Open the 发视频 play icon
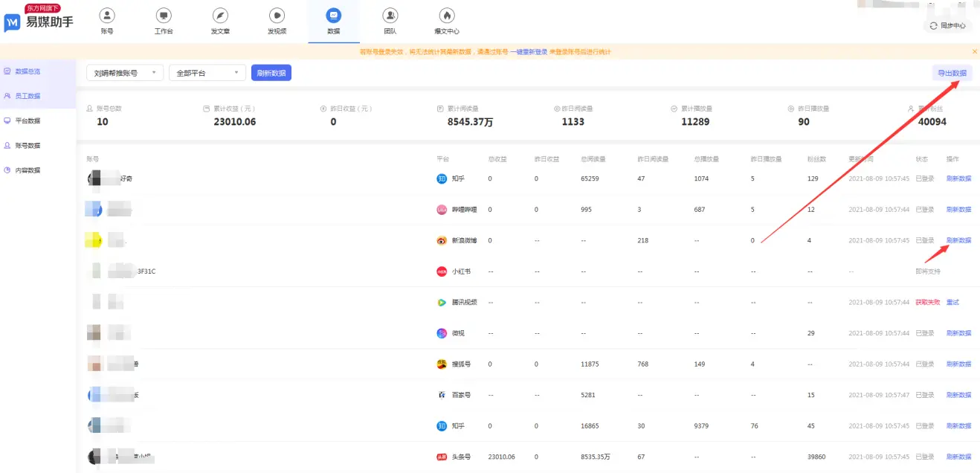 (x=277, y=15)
